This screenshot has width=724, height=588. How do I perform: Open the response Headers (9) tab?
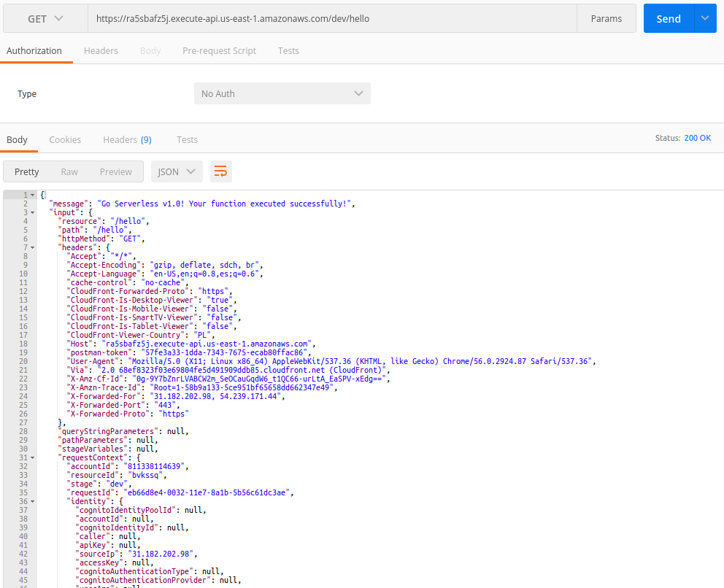(127, 140)
